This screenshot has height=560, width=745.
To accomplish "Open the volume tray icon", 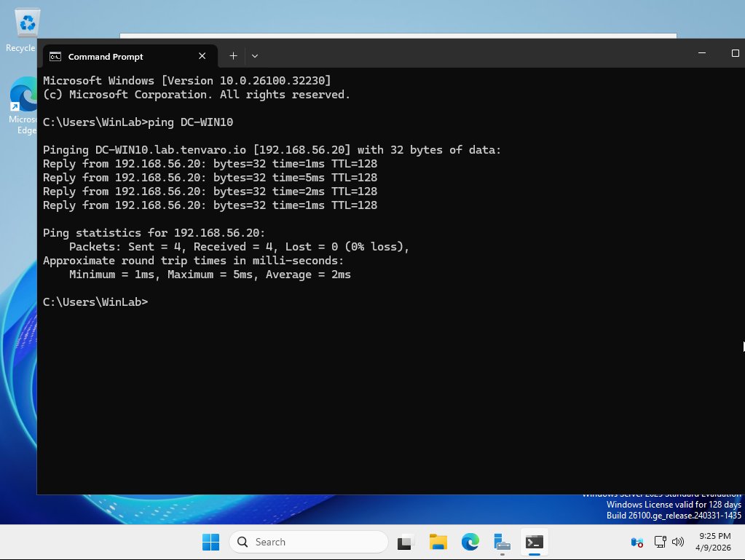I will (x=678, y=542).
